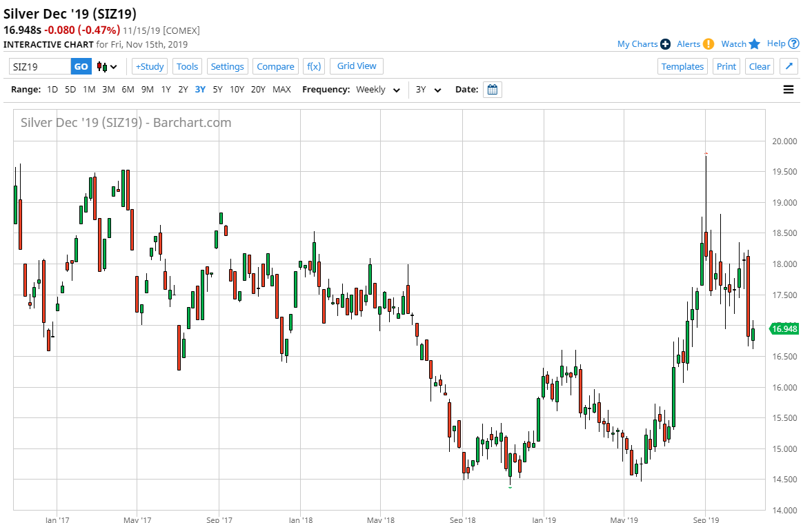This screenshot has height=523, width=812.
Task: Click the My Charts plus icon
Action: [x=666, y=44]
